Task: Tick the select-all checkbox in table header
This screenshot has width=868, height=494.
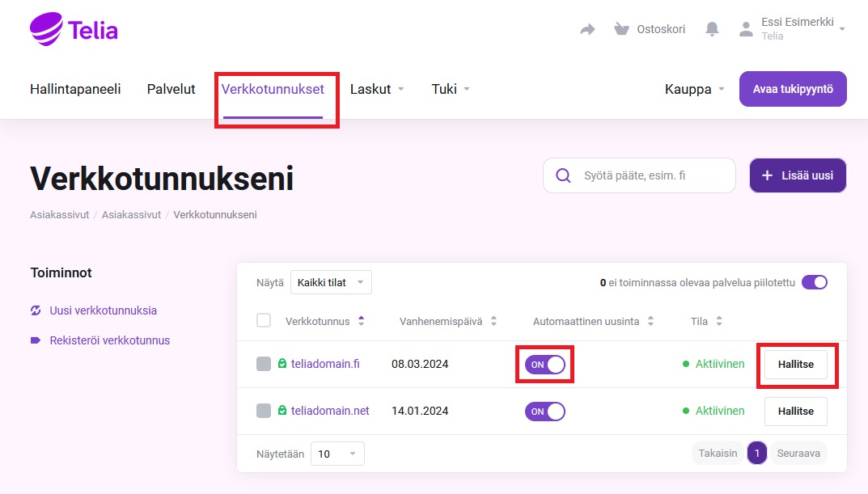Action: tap(264, 320)
